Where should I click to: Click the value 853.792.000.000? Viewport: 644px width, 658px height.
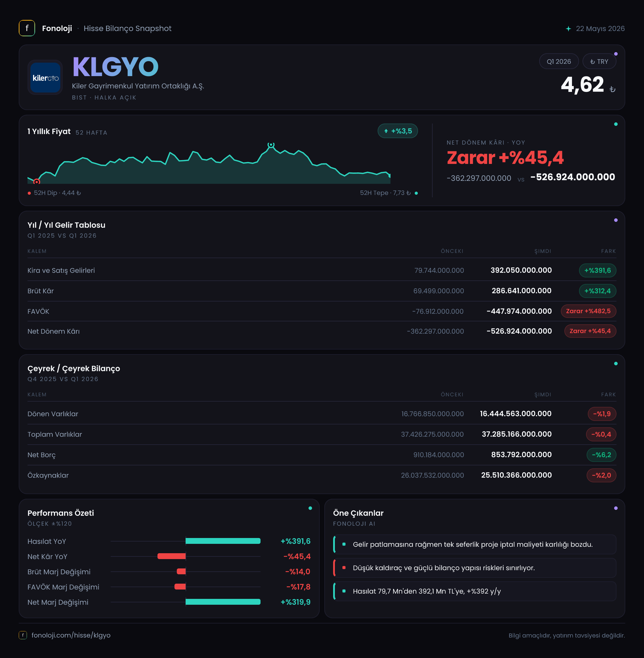[522, 455]
